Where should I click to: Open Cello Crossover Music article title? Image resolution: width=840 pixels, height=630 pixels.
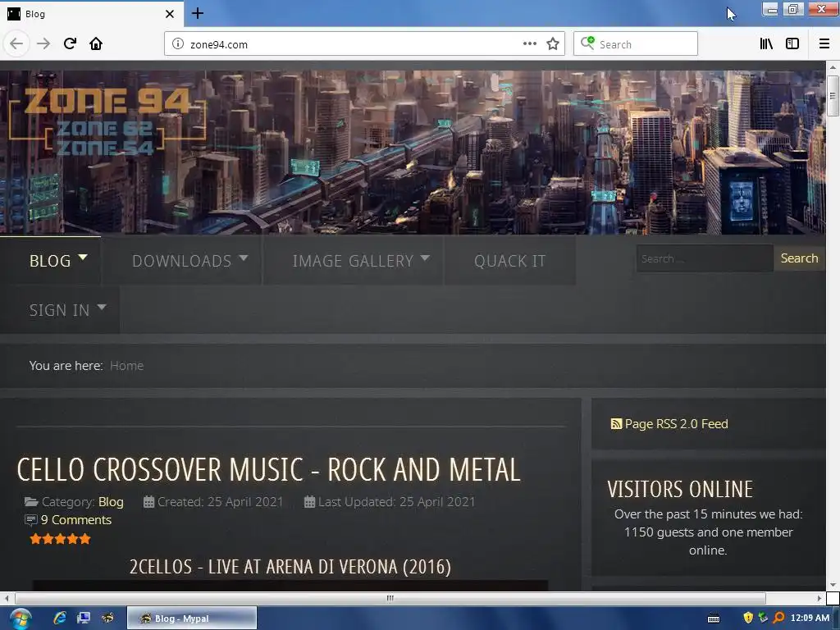click(268, 470)
